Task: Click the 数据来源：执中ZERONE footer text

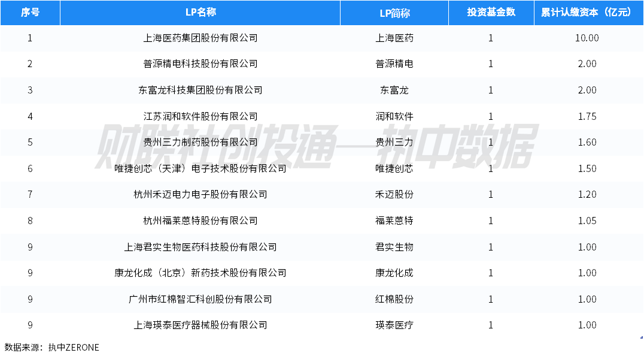Action: (51, 348)
